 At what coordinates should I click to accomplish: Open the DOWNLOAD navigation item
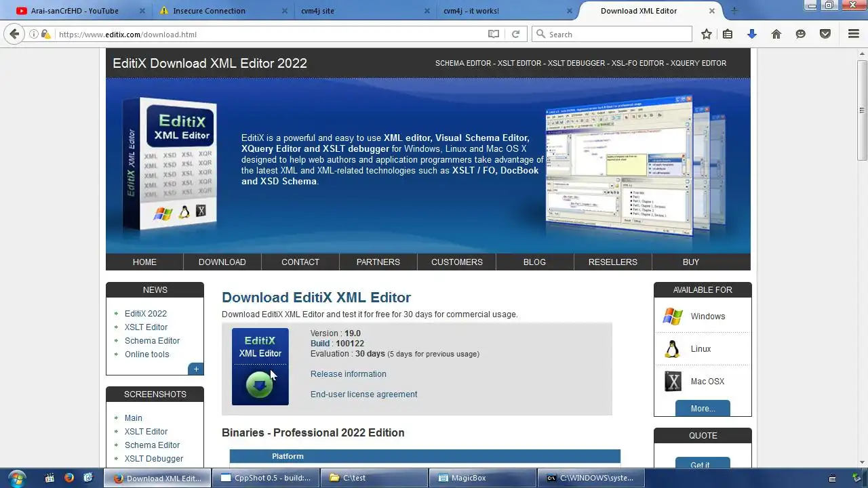click(222, 262)
